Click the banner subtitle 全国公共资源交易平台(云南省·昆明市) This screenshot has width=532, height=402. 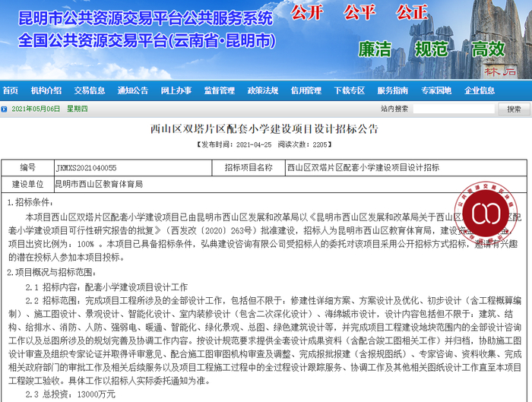tap(147, 41)
